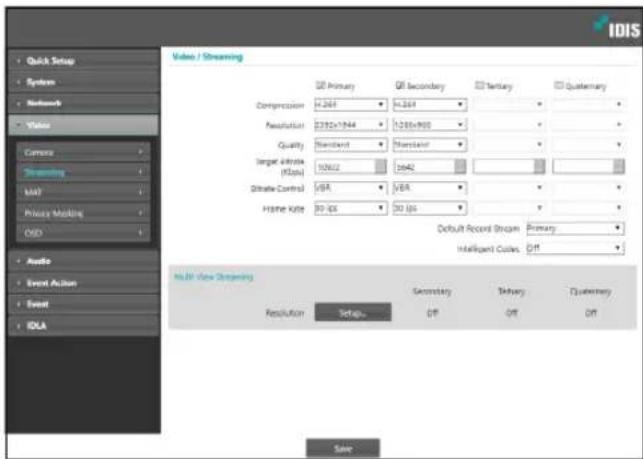Open Tertiary Resolution dropdown
Screen dimensions: 643x459
[509, 125]
